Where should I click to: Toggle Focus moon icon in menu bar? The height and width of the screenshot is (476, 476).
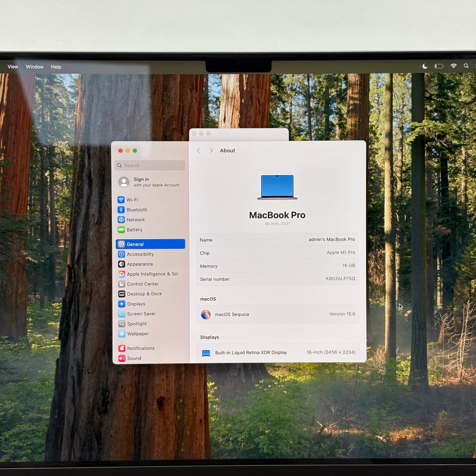point(425,66)
